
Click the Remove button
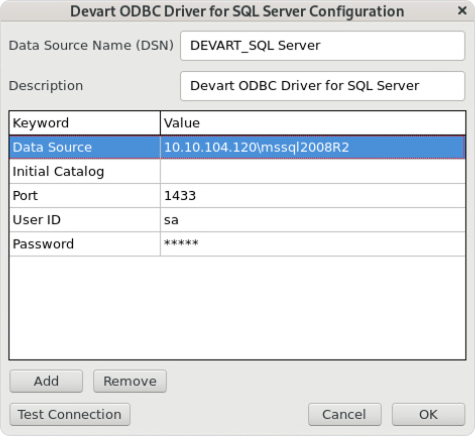(130, 381)
